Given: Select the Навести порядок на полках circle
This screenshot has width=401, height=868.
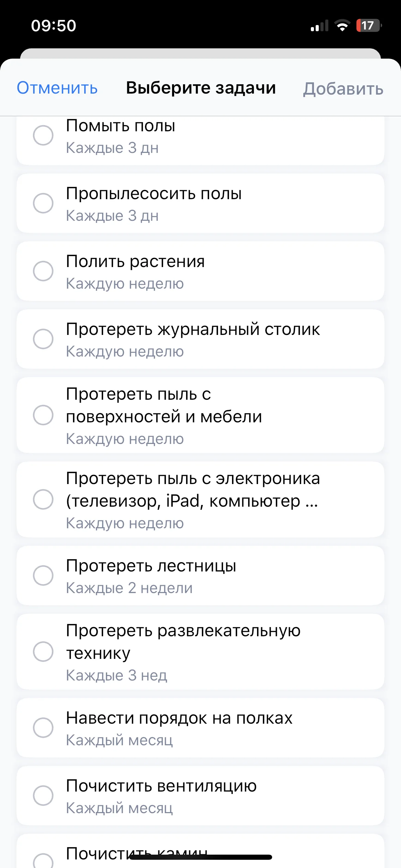Looking at the screenshot, I should [x=43, y=727].
